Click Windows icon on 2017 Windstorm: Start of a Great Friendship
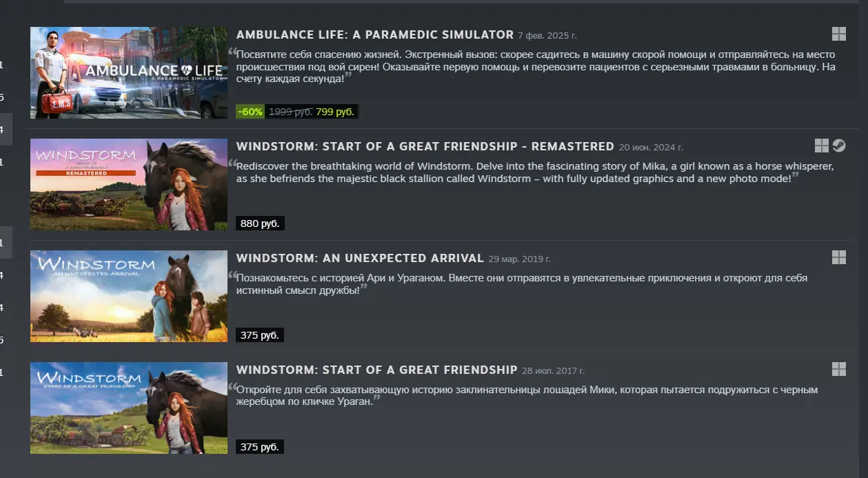This screenshot has width=868, height=478. 838,369
